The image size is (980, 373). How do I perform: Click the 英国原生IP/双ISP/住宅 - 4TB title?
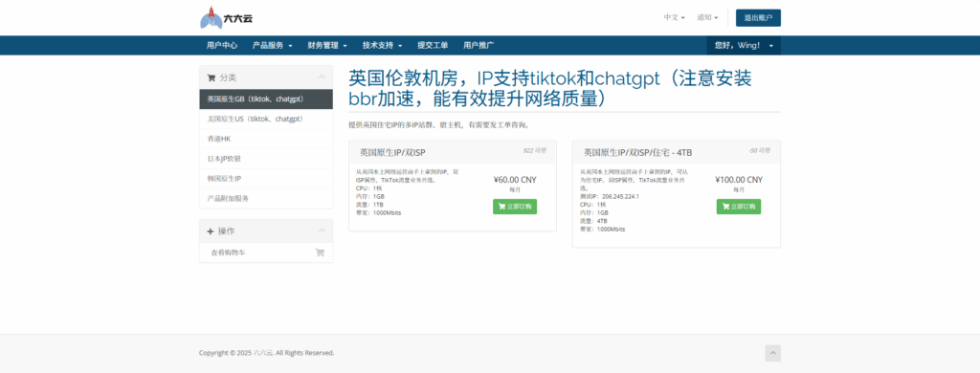pos(637,152)
